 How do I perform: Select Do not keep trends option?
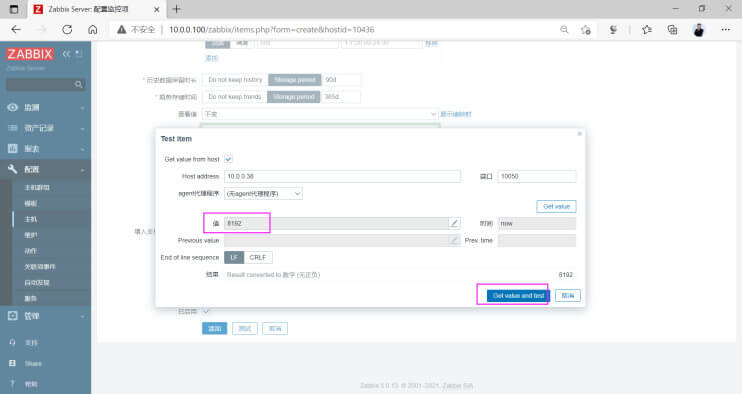235,97
